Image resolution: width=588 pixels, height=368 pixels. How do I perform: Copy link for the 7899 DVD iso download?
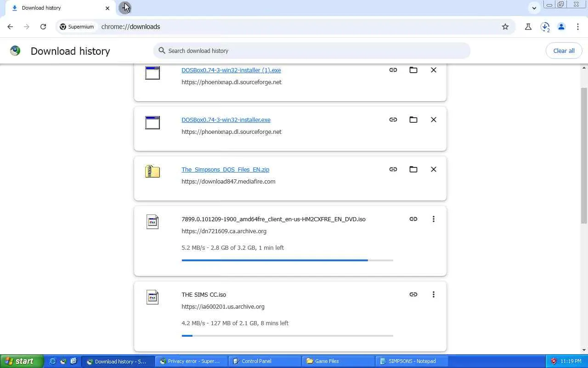pyautogui.click(x=413, y=219)
